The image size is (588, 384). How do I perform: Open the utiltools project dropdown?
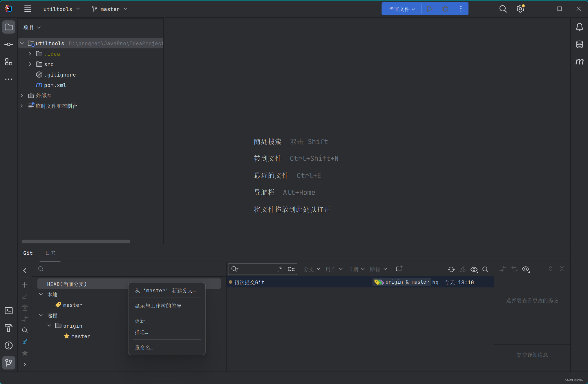pos(61,9)
